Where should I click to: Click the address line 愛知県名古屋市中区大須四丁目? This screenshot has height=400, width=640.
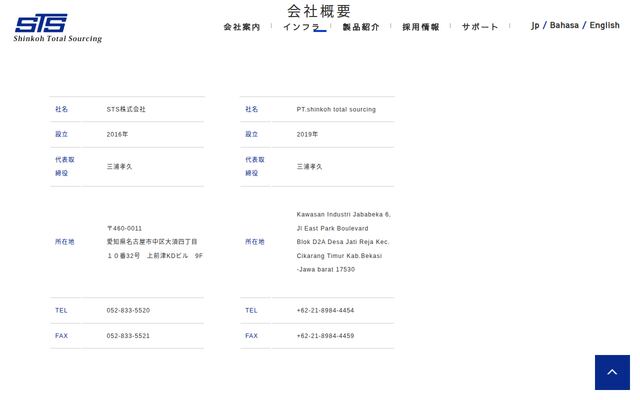(x=152, y=242)
